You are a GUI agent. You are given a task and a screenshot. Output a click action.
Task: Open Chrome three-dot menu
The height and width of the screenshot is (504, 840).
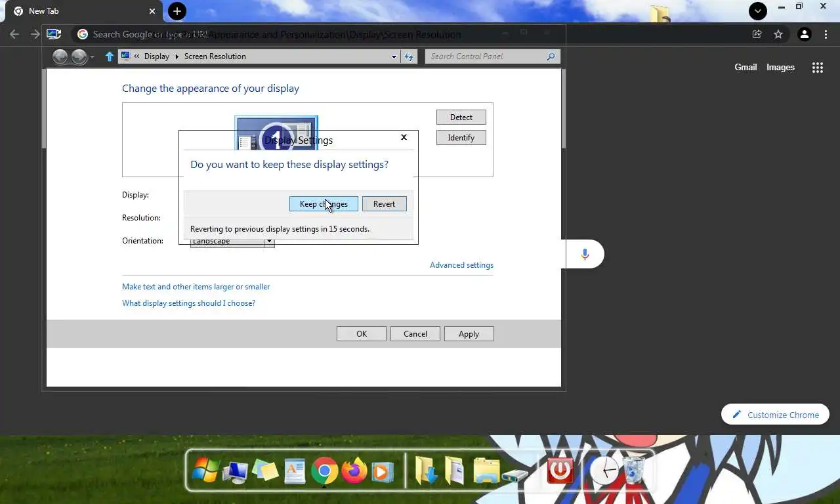pos(826,34)
